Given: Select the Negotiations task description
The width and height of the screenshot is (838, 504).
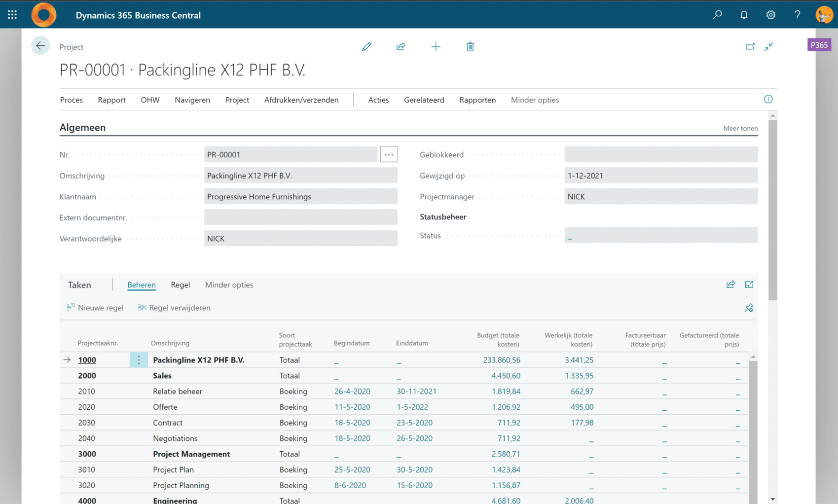Looking at the screenshot, I should (x=175, y=438).
